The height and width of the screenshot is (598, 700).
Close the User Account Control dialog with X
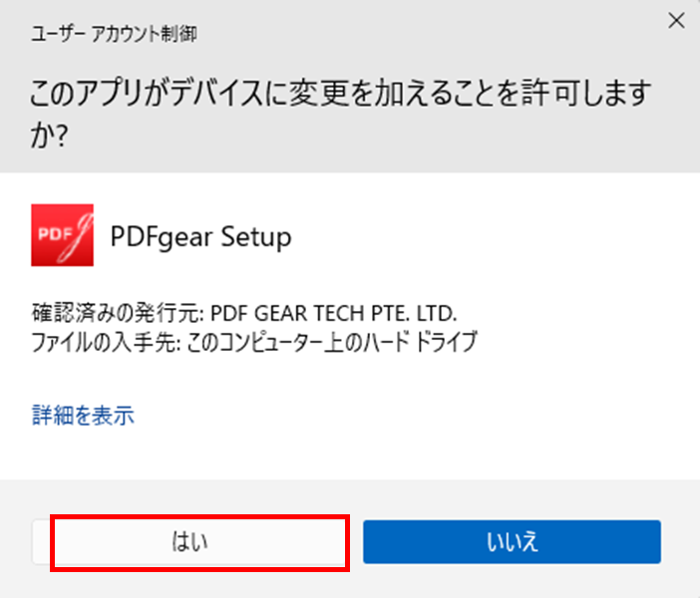[x=676, y=21]
